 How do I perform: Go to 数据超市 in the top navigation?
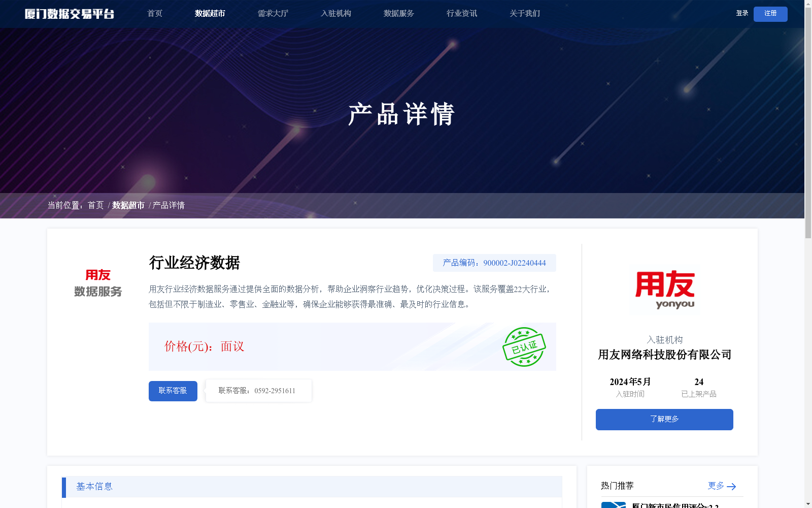click(x=210, y=13)
